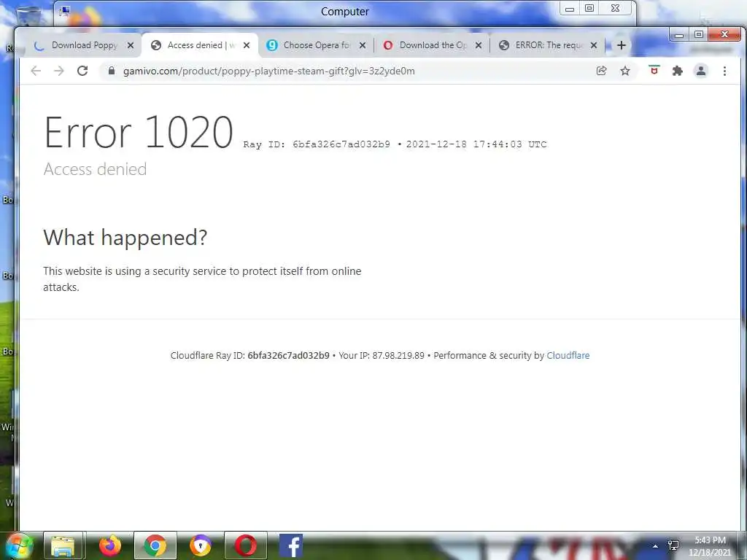Close the ERROR: The requ tab
The image size is (747, 560).
tap(594, 45)
